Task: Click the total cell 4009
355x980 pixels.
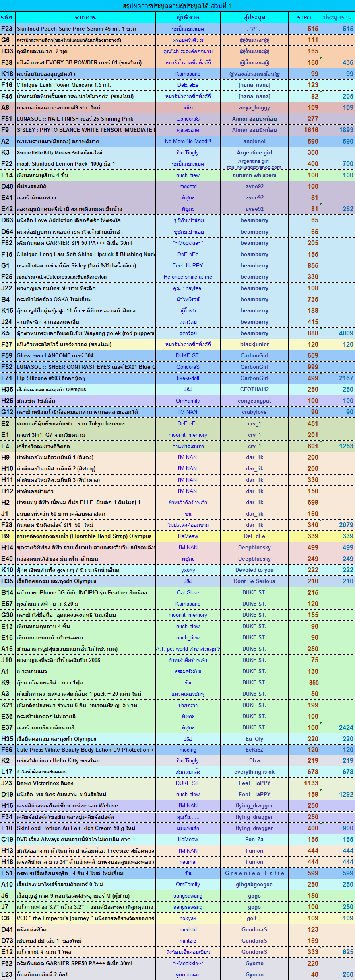Action: click(x=337, y=333)
